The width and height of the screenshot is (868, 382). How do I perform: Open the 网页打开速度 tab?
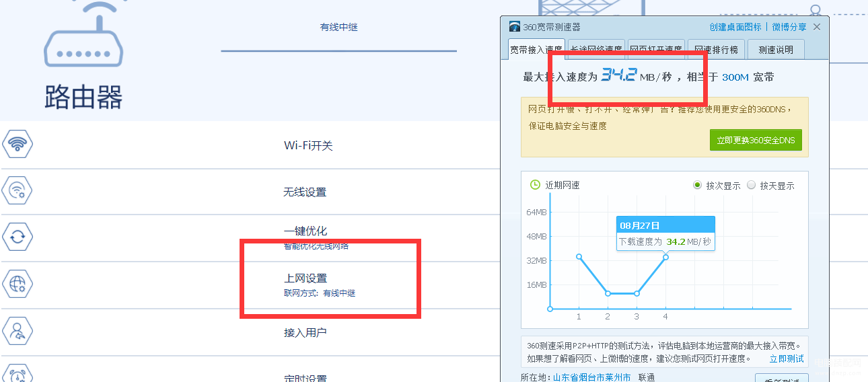(x=657, y=49)
